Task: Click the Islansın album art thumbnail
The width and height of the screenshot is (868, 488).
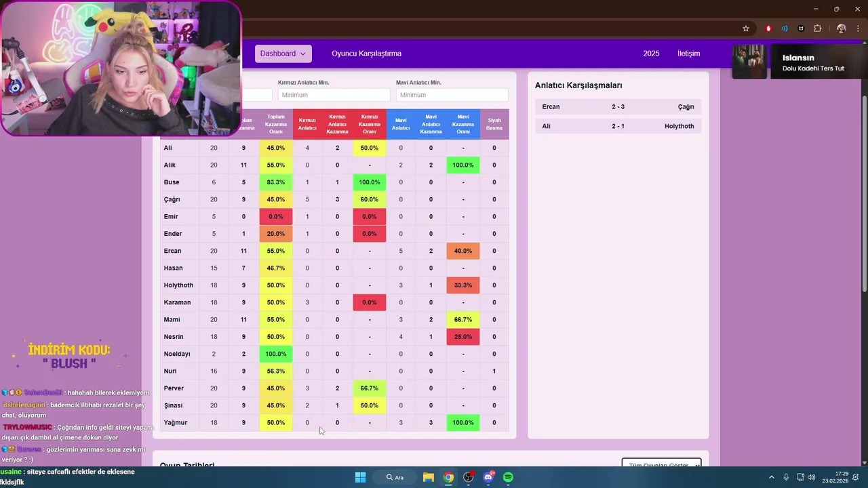Action: 749,62
